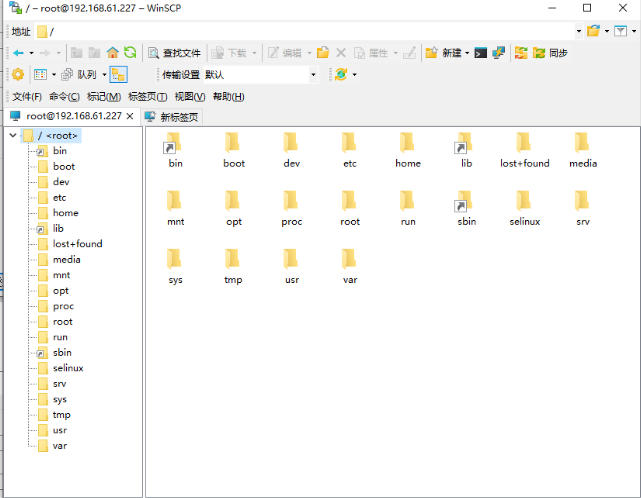Switch to the 新标签页 tab
This screenshot has width=641, height=498.
[x=171, y=116]
